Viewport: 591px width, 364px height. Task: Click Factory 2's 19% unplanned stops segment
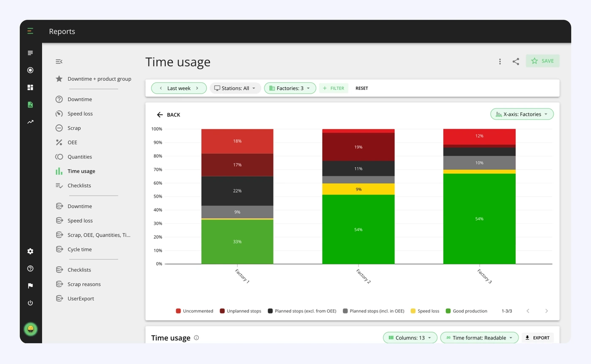[x=358, y=147]
